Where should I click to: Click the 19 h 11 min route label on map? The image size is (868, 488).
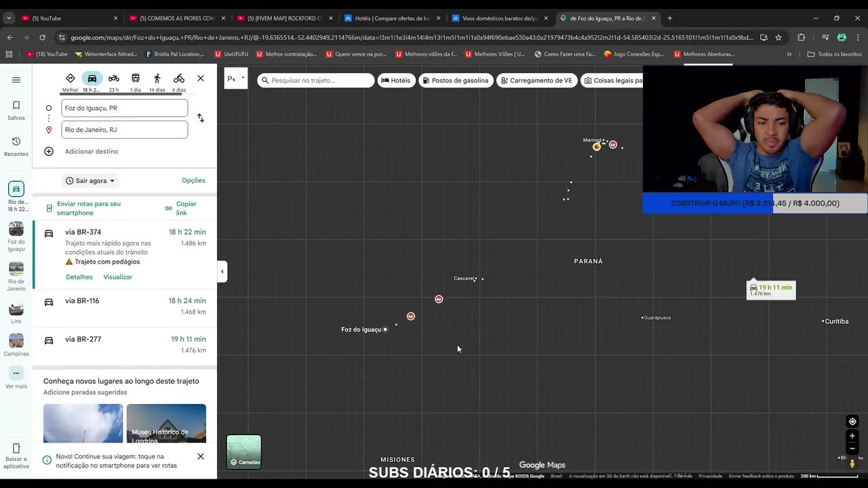click(771, 290)
